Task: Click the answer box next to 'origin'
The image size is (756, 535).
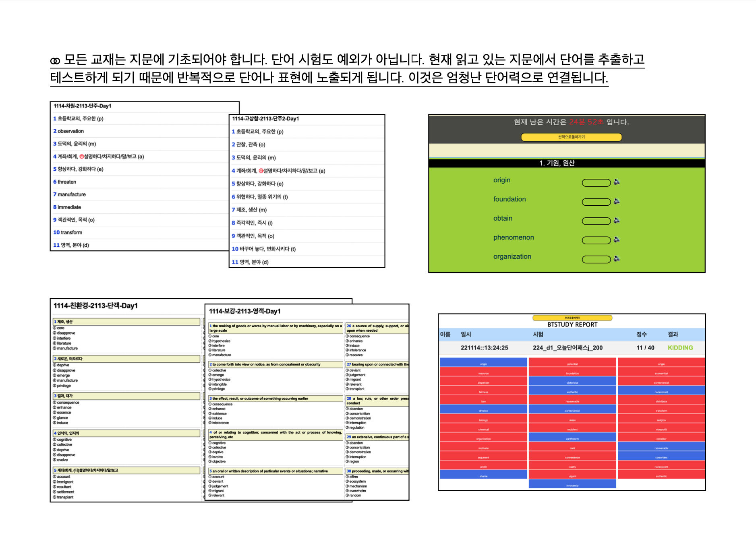Action: (596, 183)
